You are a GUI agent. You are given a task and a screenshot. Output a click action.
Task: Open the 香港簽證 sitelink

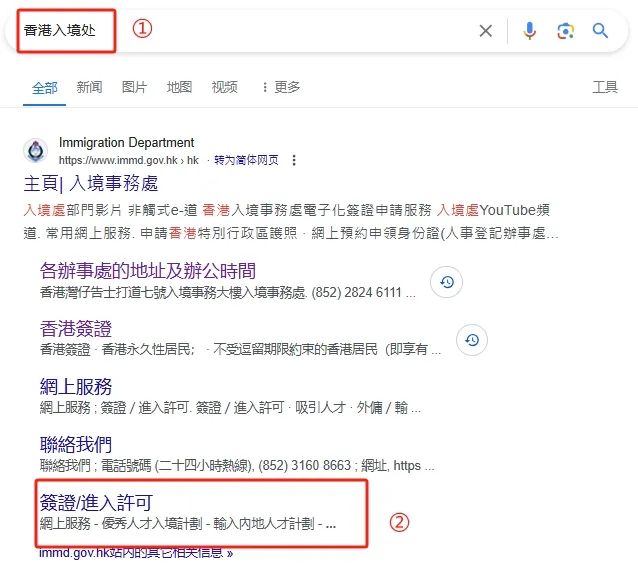[76, 329]
